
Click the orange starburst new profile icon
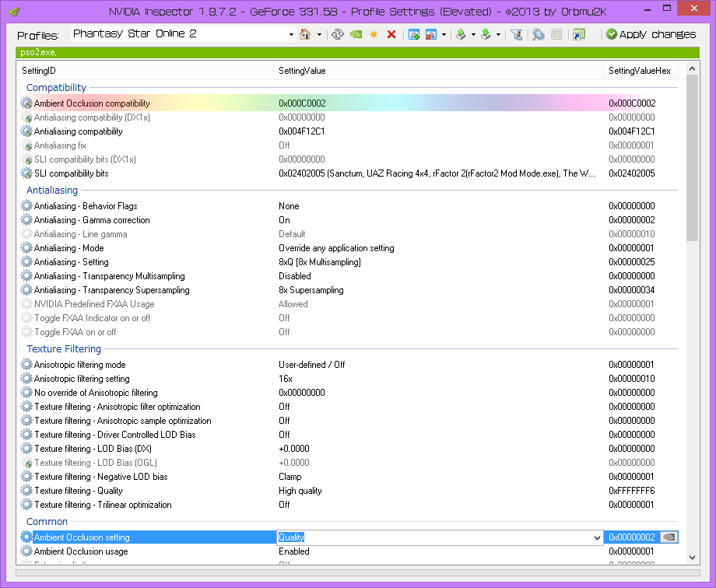(x=374, y=34)
